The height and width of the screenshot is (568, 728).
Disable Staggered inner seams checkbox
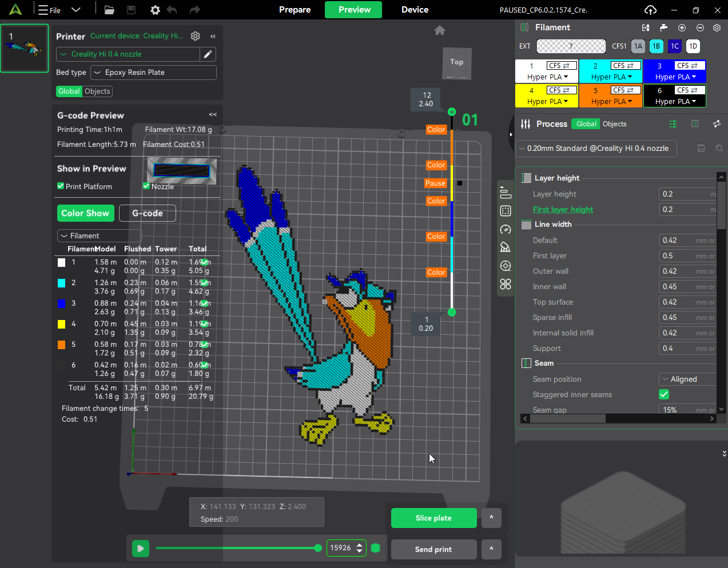pos(664,394)
